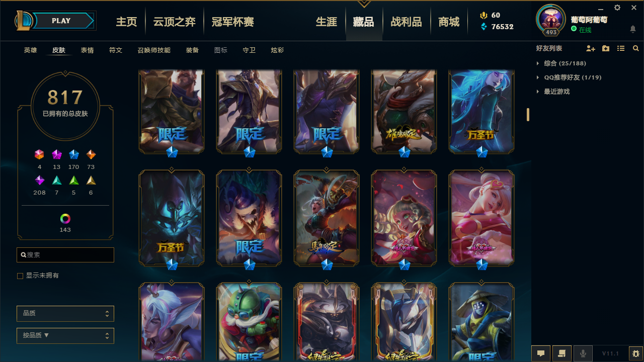Click the friends list search icon
The image size is (644, 362).
pyautogui.click(x=636, y=48)
